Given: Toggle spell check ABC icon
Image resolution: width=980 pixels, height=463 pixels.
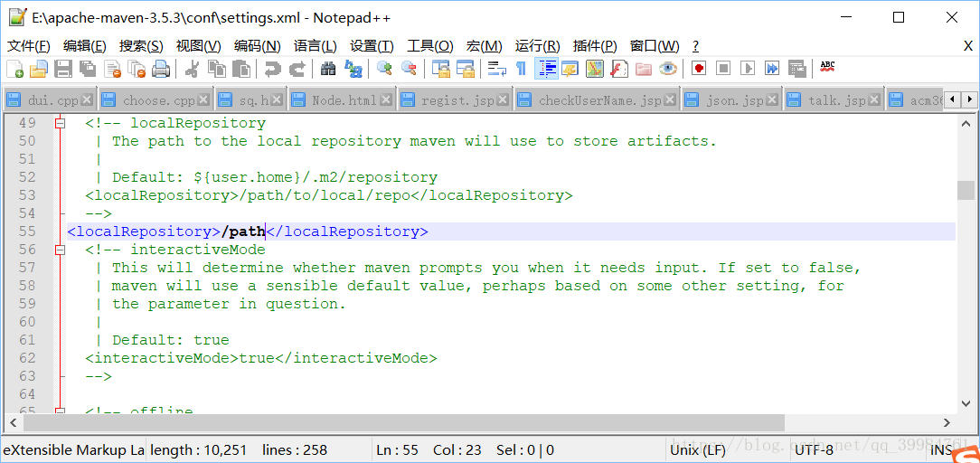Looking at the screenshot, I should point(827,66).
